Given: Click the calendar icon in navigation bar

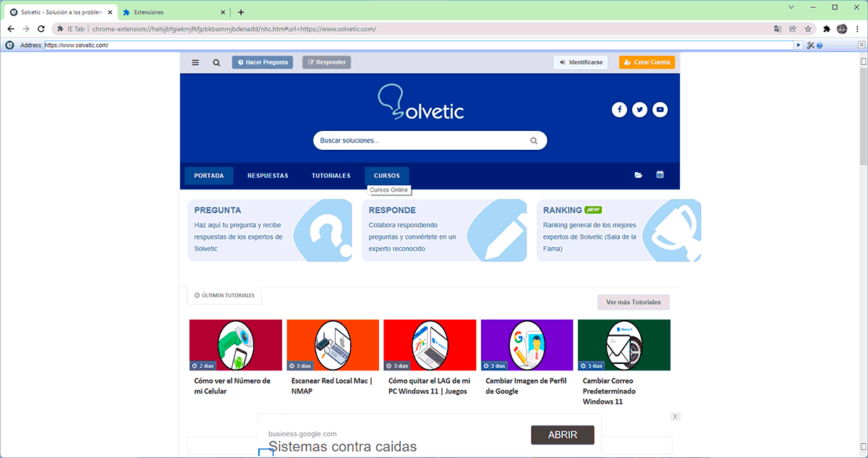Looking at the screenshot, I should tap(660, 175).
